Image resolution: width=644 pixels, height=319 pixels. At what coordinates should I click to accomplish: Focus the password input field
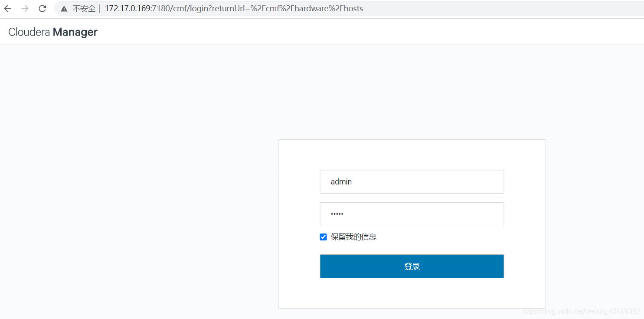(412, 214)
